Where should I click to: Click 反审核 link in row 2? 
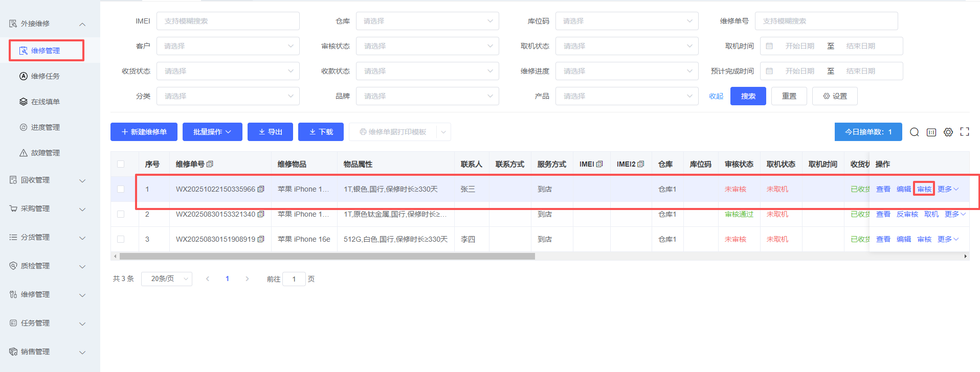[x=907, y=214]
